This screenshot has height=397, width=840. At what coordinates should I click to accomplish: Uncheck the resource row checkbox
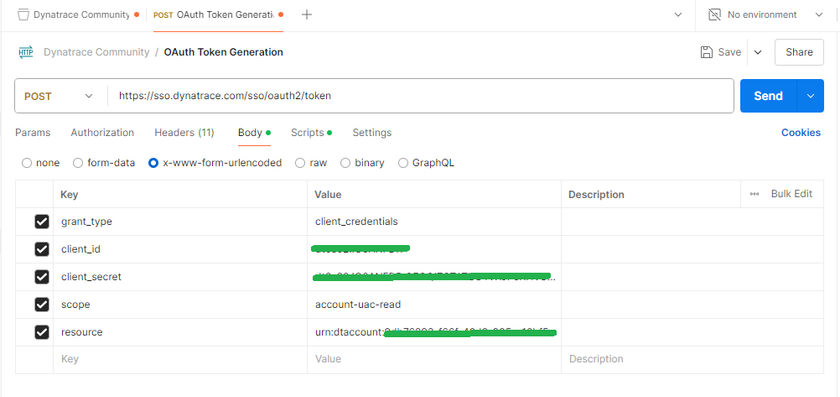[x=41, y=332]
